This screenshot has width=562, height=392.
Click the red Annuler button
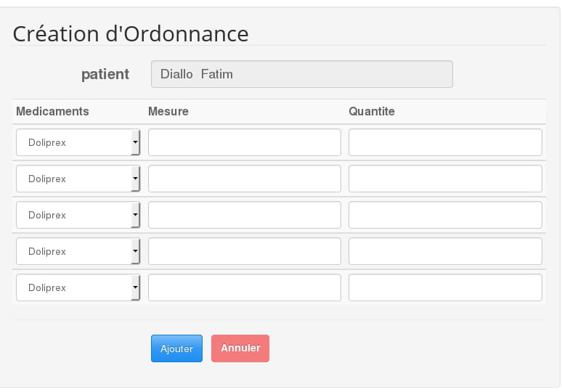coord(240,348)
